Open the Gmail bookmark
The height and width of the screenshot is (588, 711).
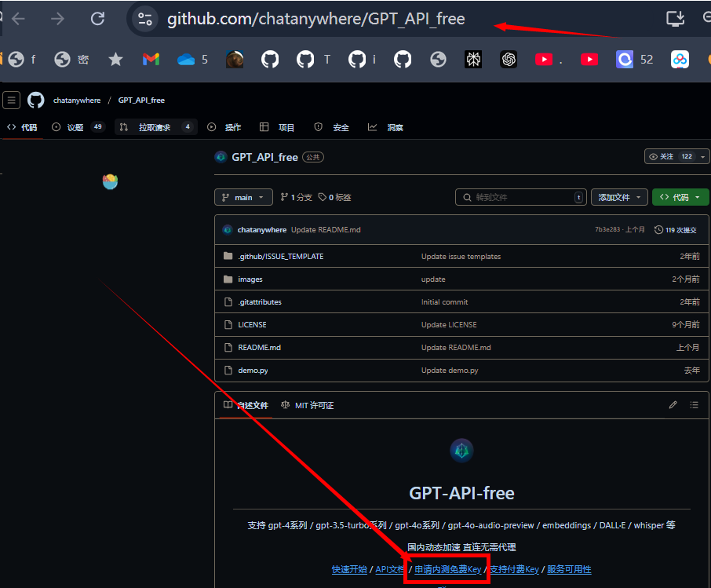pyautogui.click(x=151, y=60)
